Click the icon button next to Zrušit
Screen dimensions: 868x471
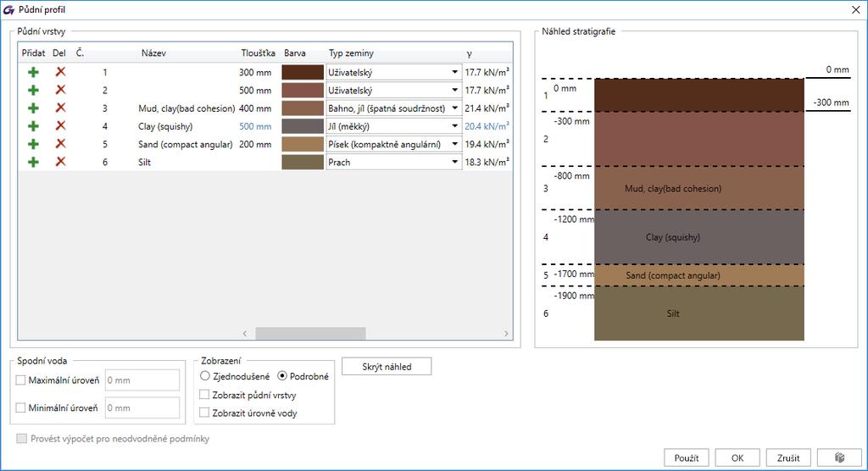[x=839, y=457]
